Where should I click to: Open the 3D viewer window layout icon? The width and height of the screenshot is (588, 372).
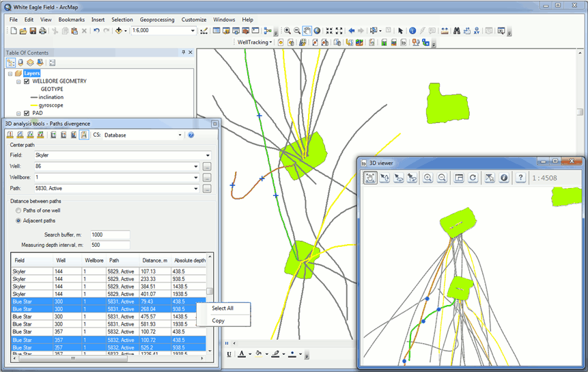[459, 178]
